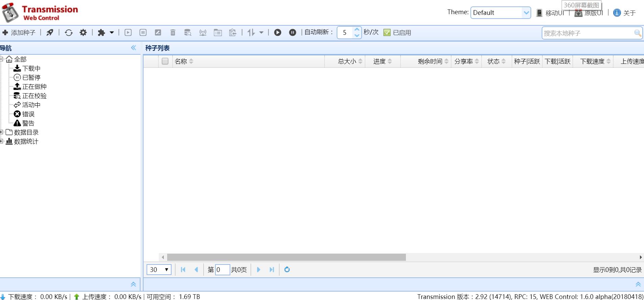The width and height of the screenshot is (644, 300).
Task: Sort by 分享率 column header
Action: pos(467,61)
